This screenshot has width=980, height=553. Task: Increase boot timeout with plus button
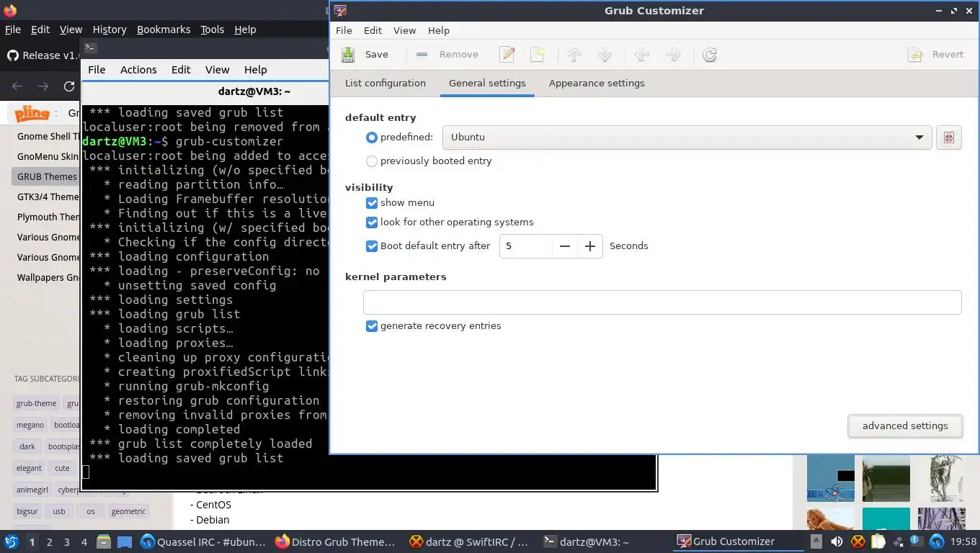(590, 246)
